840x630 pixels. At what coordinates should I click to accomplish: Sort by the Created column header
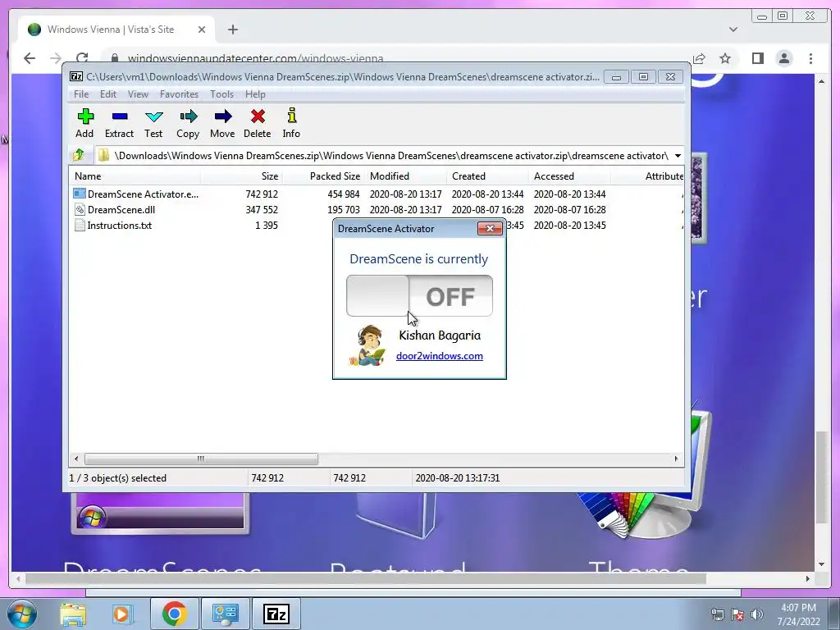coord(487,176)
